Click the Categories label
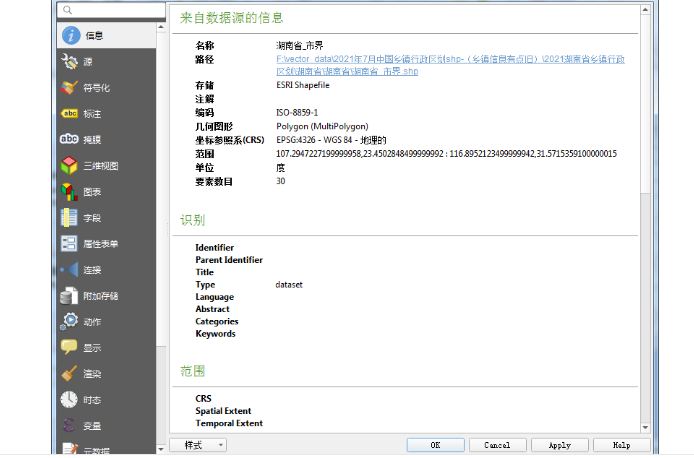This screenshot has height=458, width=694. click(217, 322)
